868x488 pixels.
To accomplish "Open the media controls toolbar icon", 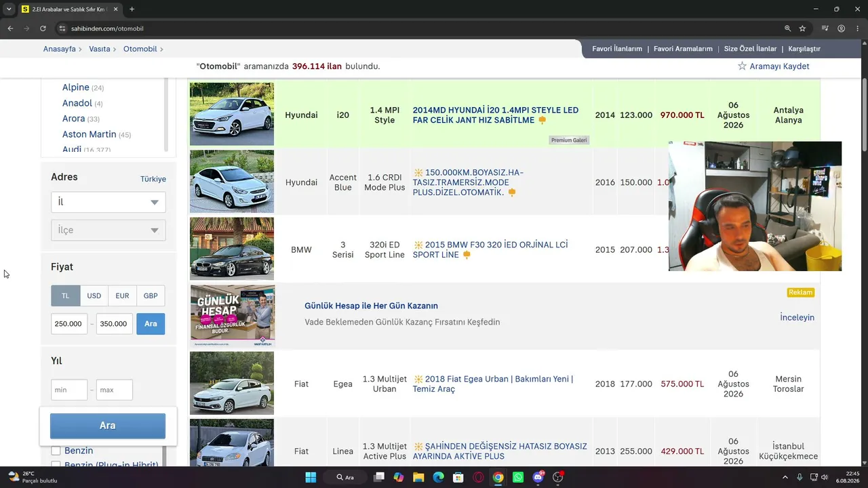I will (x=825, y=28).
